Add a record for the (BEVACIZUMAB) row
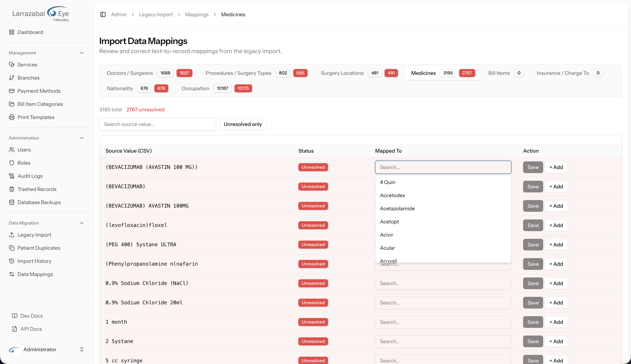 pos(556,187)
